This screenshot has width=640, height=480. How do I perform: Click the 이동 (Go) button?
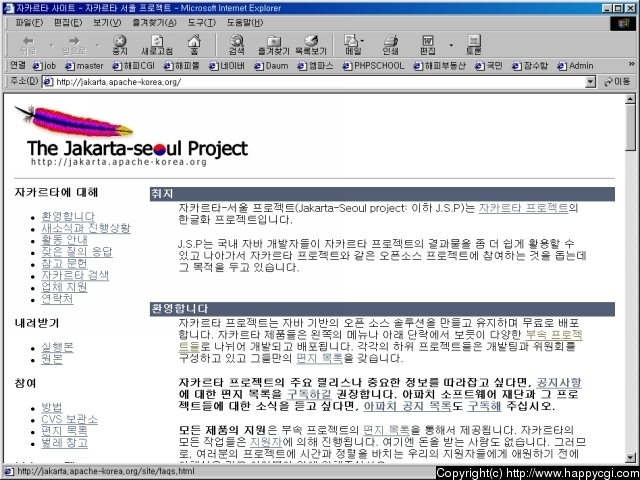click(617, 82)
